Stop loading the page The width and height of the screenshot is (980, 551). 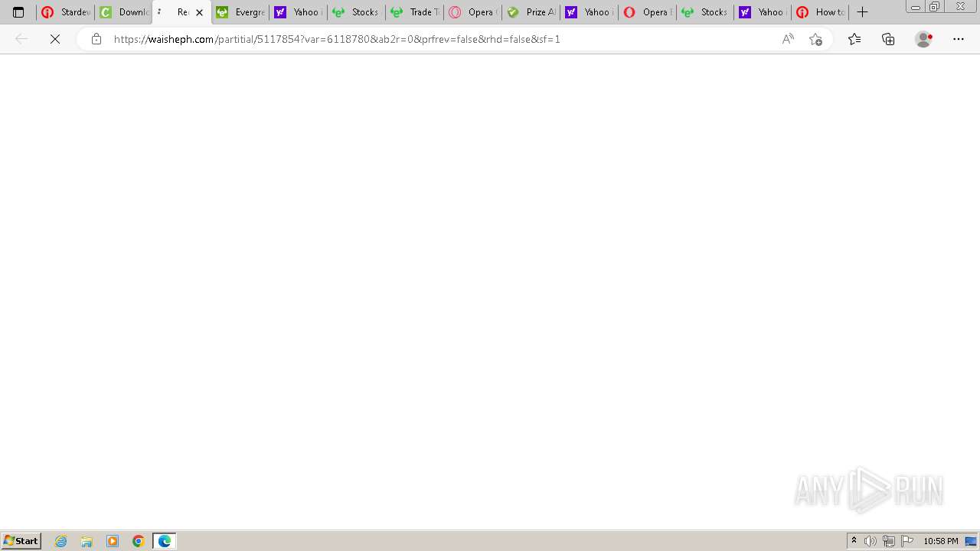(55, 39)
